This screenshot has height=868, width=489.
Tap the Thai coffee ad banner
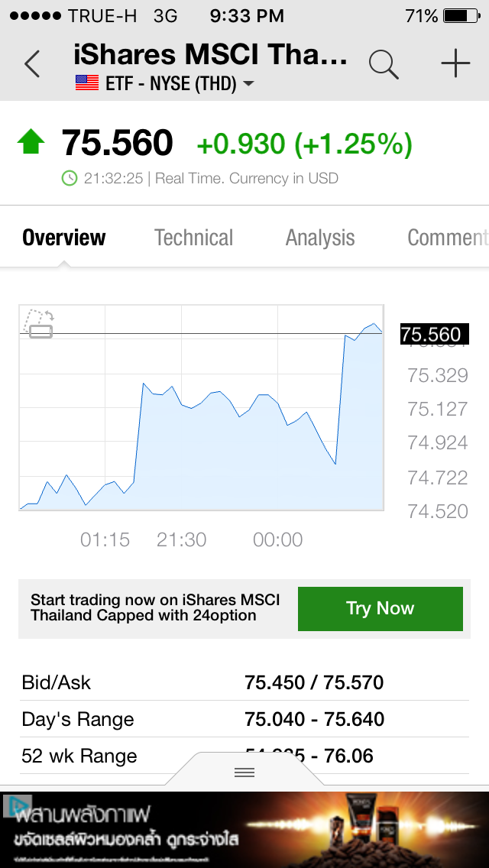point(244,830)
